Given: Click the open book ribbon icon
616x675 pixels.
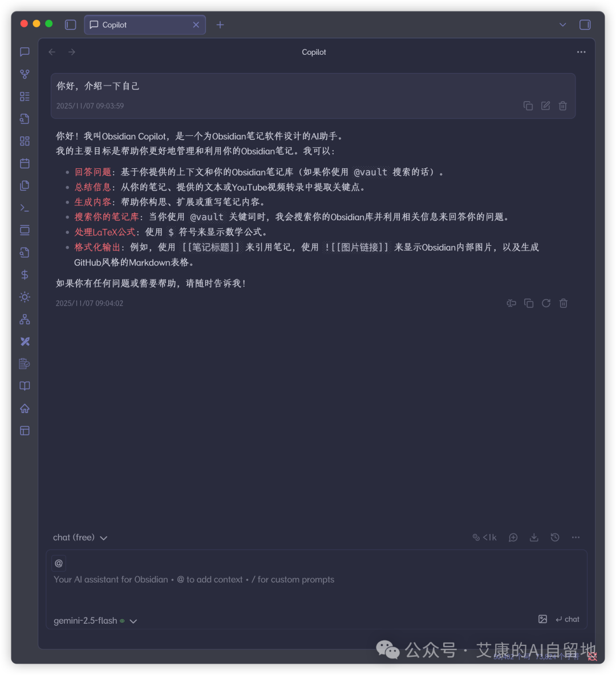Looking at the screenshot, I should point(25,386).
